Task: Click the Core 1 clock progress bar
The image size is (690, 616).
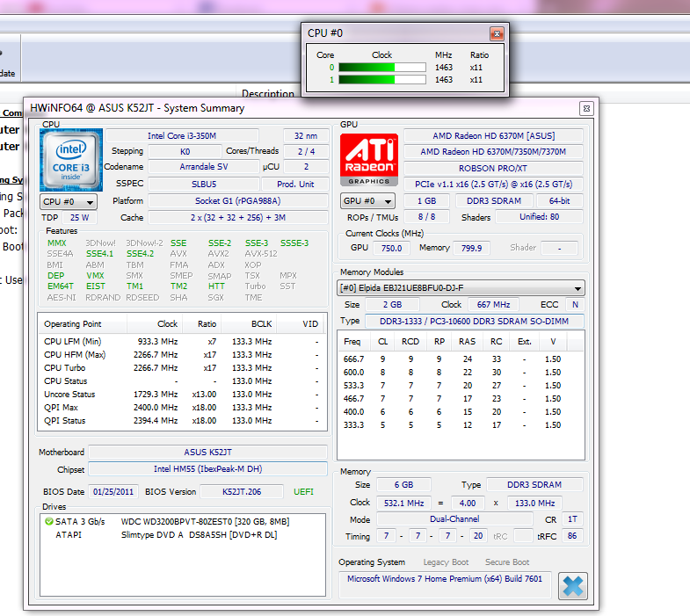Action: (x=382, y=80)
